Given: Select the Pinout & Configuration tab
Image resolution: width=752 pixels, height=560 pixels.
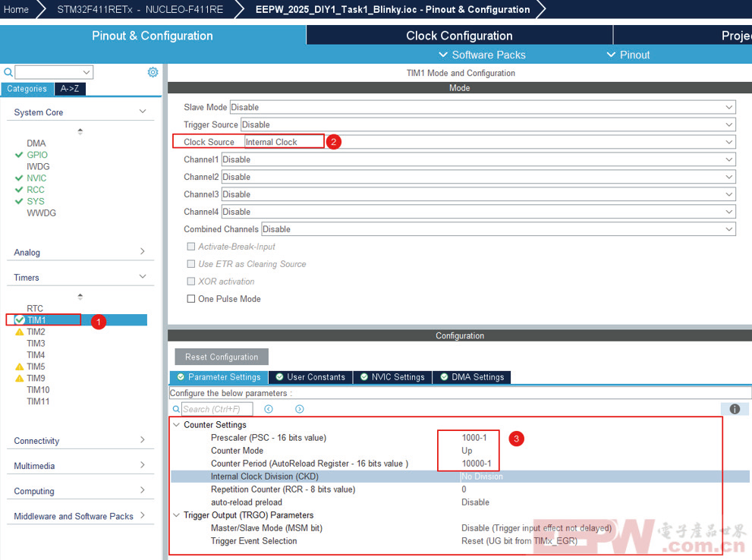Looking at the screenshot, I should pos(153,36).
